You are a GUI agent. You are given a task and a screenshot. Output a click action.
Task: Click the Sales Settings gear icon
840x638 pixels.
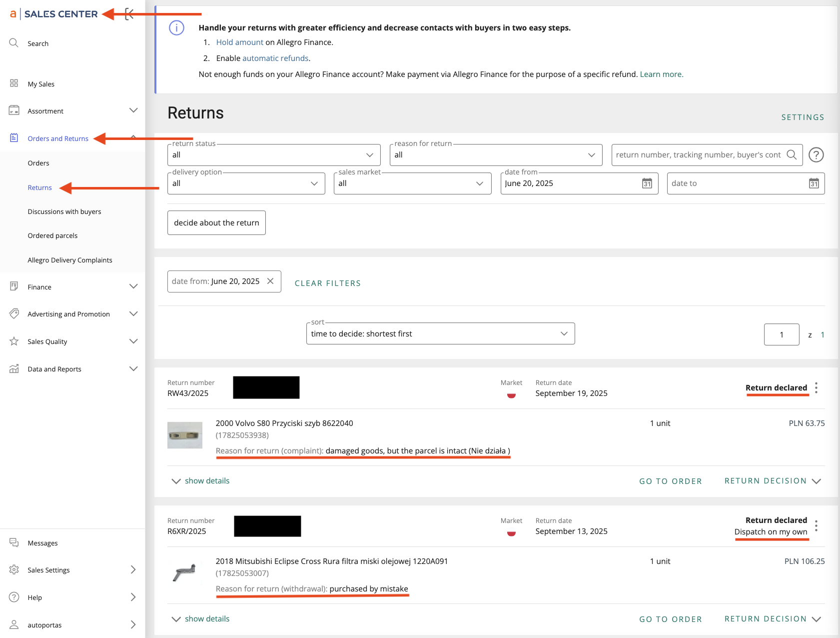click(x=14, y=570)
